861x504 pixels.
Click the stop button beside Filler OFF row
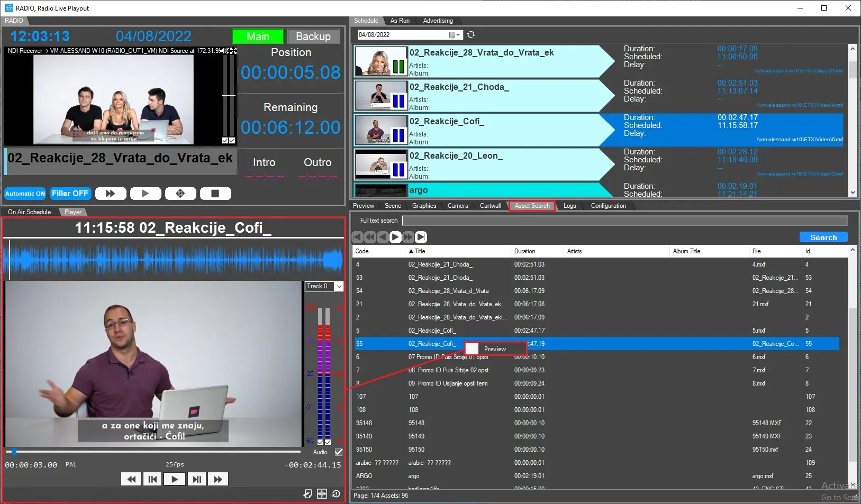pyautogui.click(x=215, y=194)
